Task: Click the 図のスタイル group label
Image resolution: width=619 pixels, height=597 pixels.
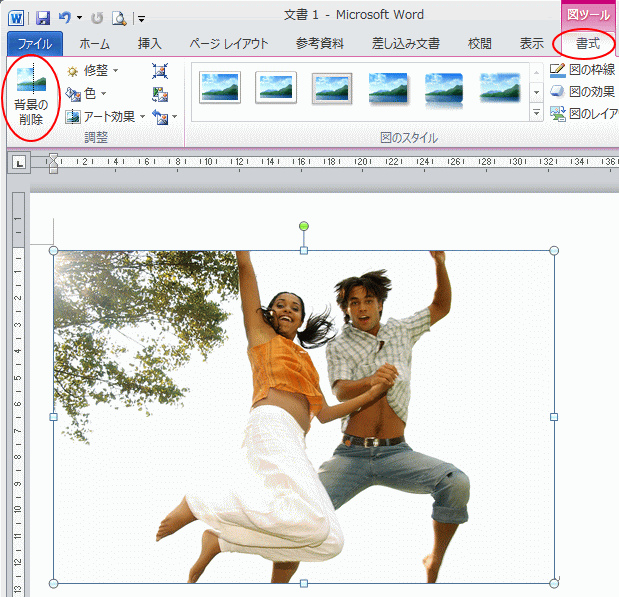Action: (x=409, y=138)
